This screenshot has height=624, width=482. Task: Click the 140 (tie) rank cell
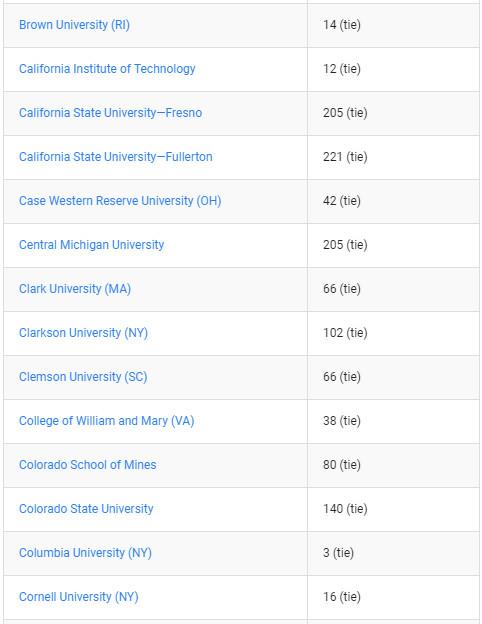(x=393, y=509)
